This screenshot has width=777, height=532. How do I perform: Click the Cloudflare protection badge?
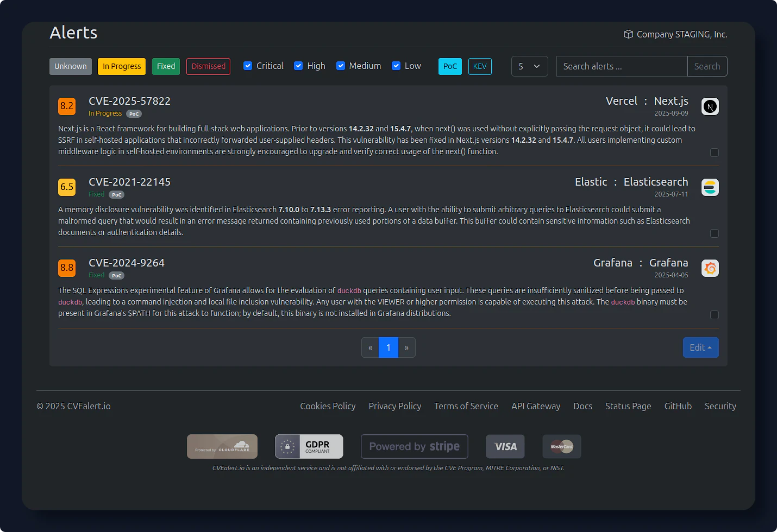[222, 446]
